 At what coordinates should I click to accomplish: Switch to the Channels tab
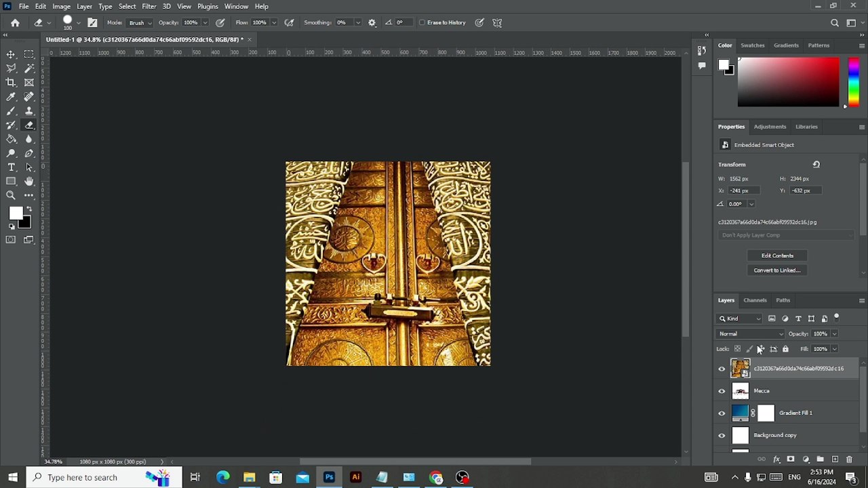point(755,300)
